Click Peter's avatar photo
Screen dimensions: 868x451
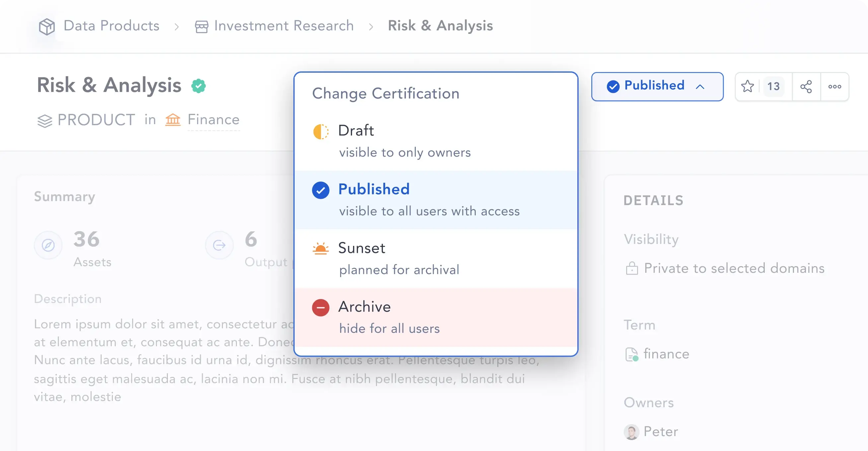point(631,432)
